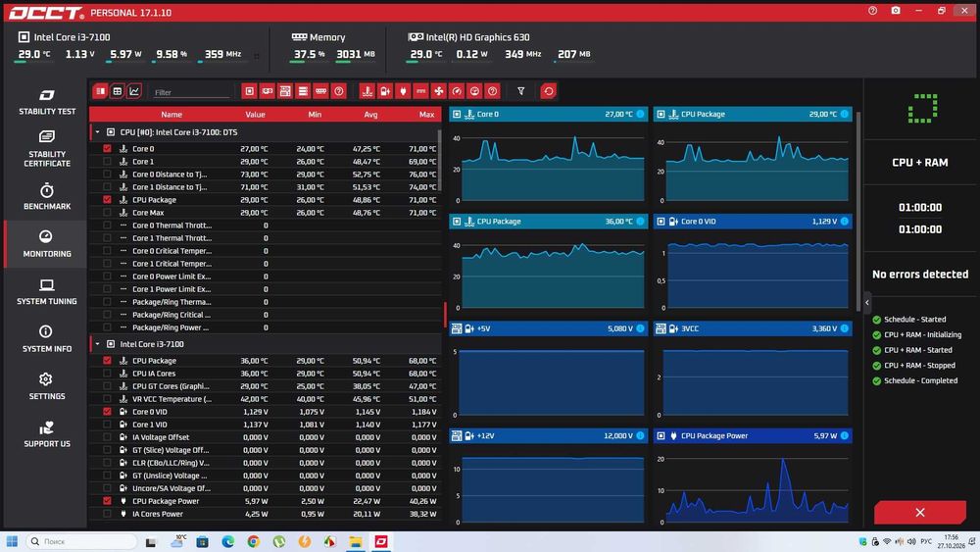Image resolution: width=980 pixels, height=552 pixels.
Task: Open Windows Start menu
Action: click(12, 541)
